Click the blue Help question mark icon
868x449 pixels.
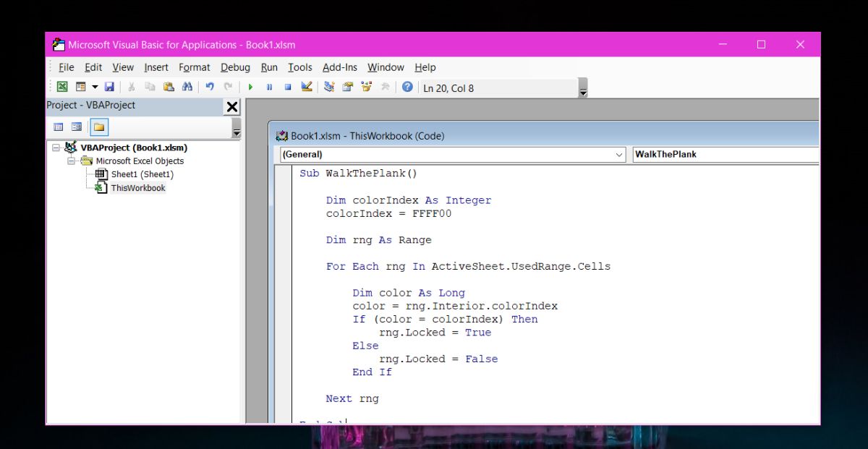[407, 87]
